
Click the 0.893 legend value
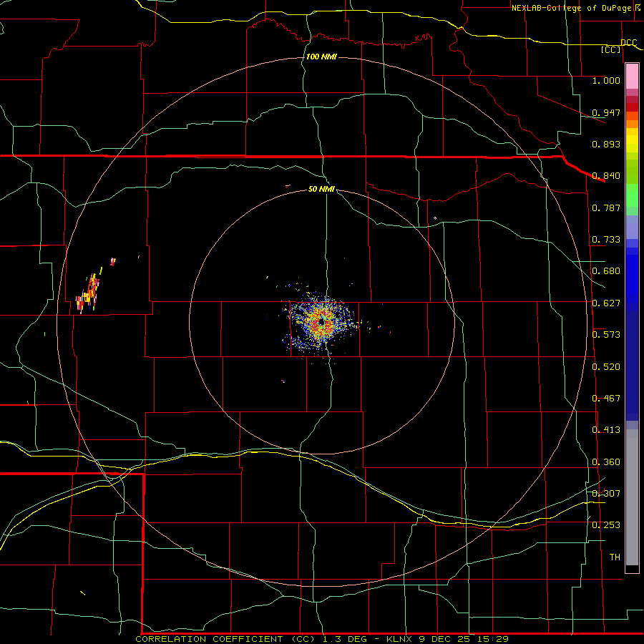pyautogui.click(x=606, y=144)
